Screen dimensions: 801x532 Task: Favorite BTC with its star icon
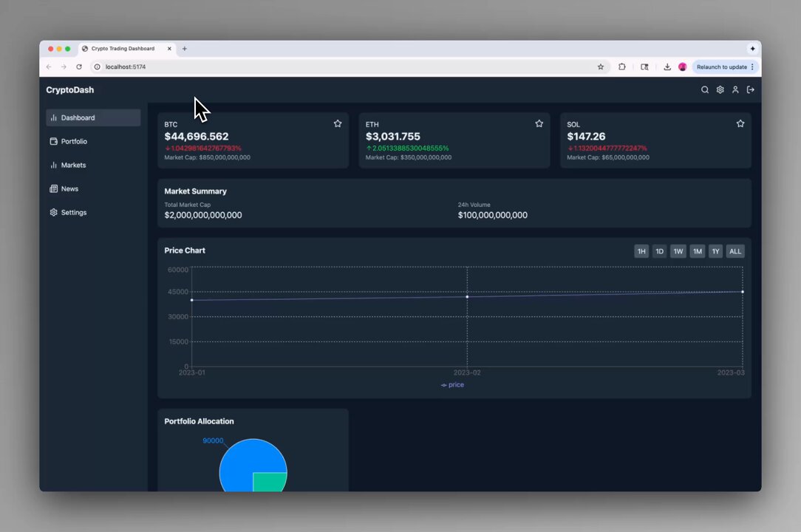tap(338, 123)
